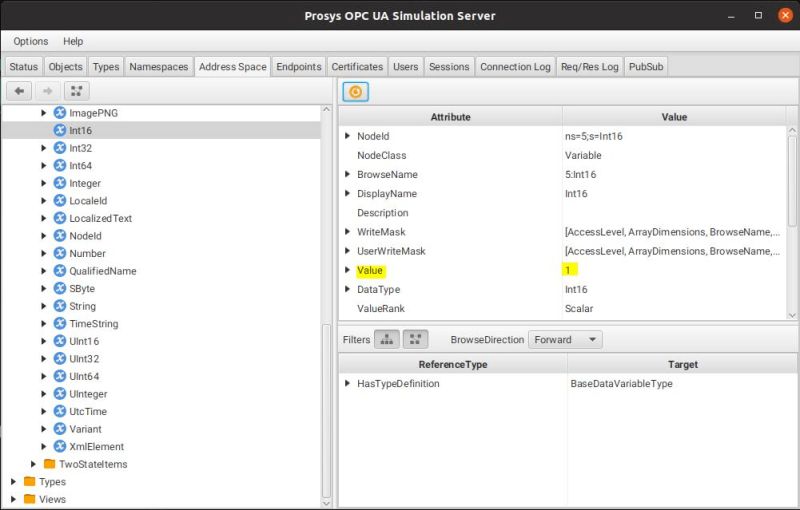Viewport: 800px width, 510px height.
Task: Select the DataType attribute row
Action: pyautogui.click(x=563, y=289)
